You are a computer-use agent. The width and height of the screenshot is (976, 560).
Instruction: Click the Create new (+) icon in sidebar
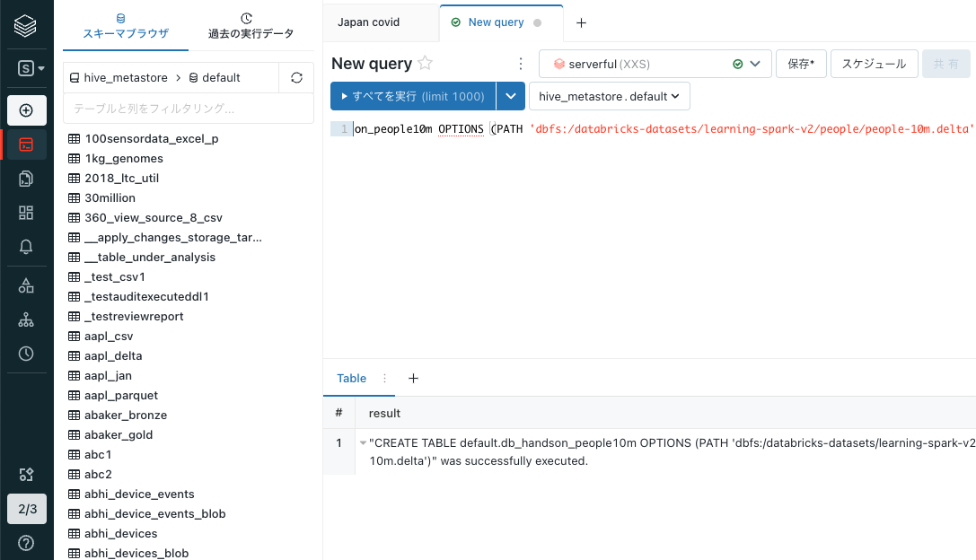(24, 109)
